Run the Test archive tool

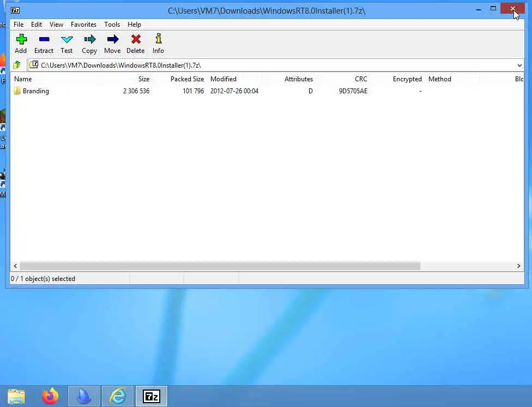click(x=67, y=39)
